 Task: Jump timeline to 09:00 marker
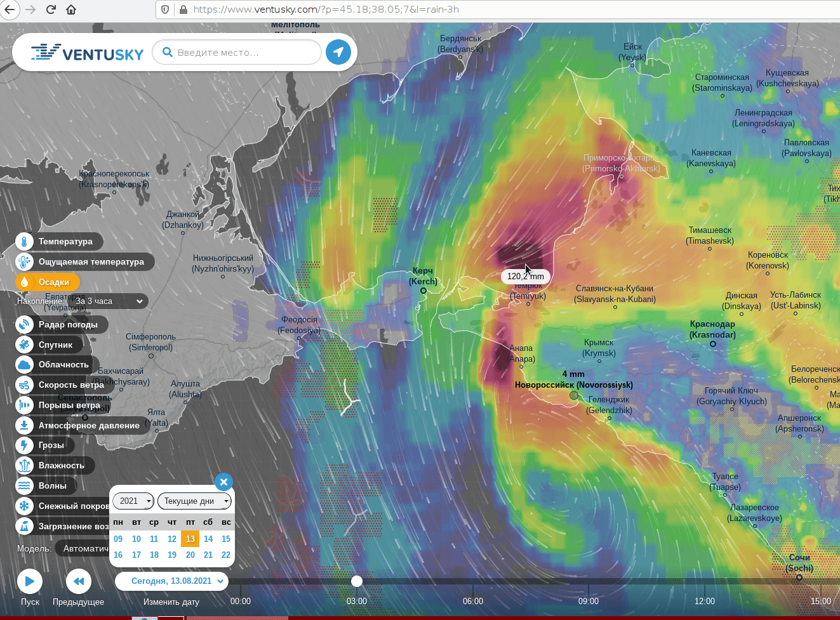[589, 602]
